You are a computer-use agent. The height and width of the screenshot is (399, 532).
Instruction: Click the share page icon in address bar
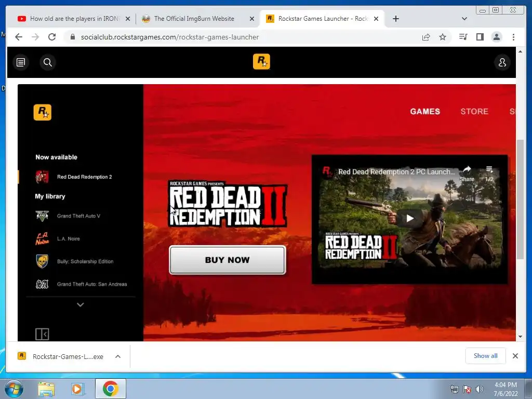point(426,37)
